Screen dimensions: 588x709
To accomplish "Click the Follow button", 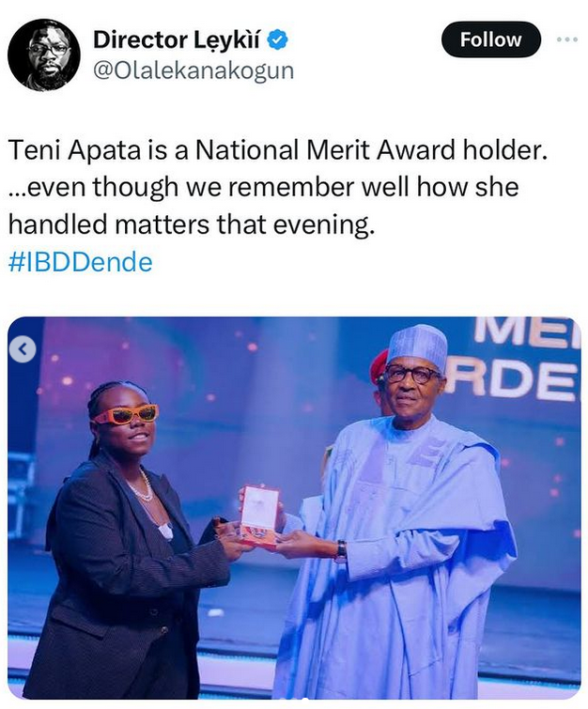I will [x=491, y=39].
